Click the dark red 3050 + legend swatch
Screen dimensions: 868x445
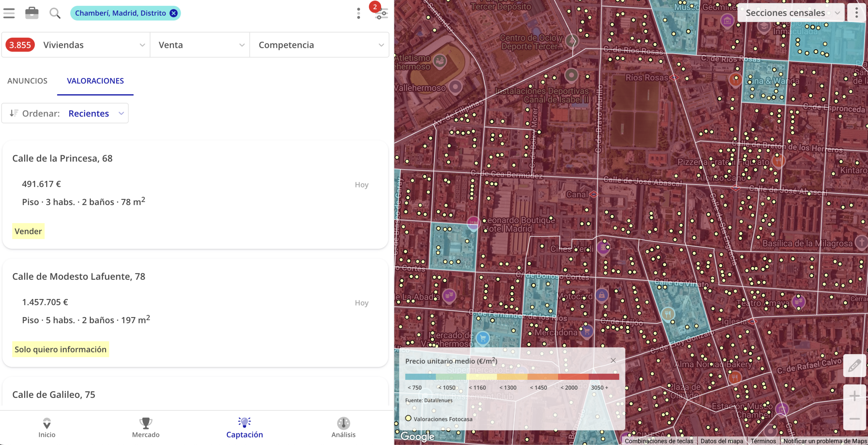604,377
